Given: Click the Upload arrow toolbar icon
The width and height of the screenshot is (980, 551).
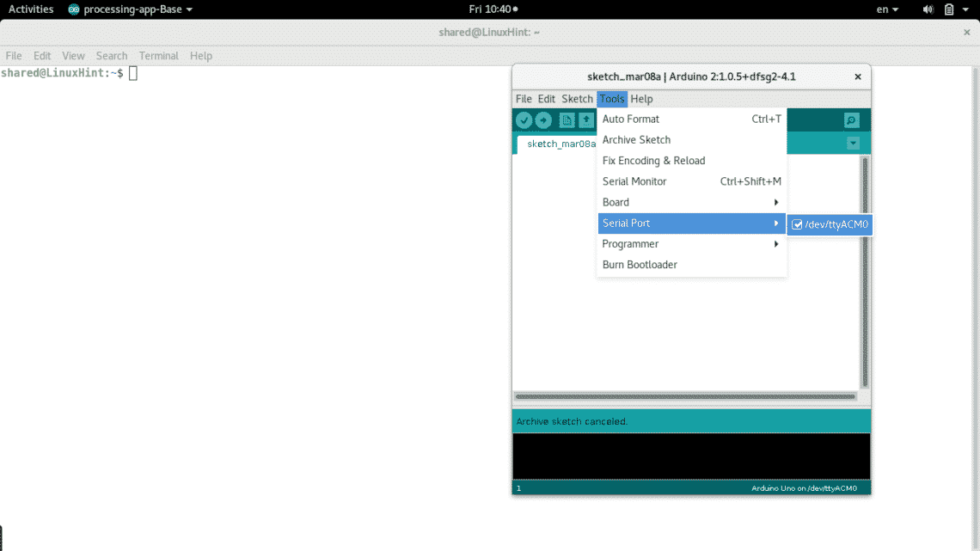Looking at the screenshot, I should pyautogui.click(x=544, y=120).
